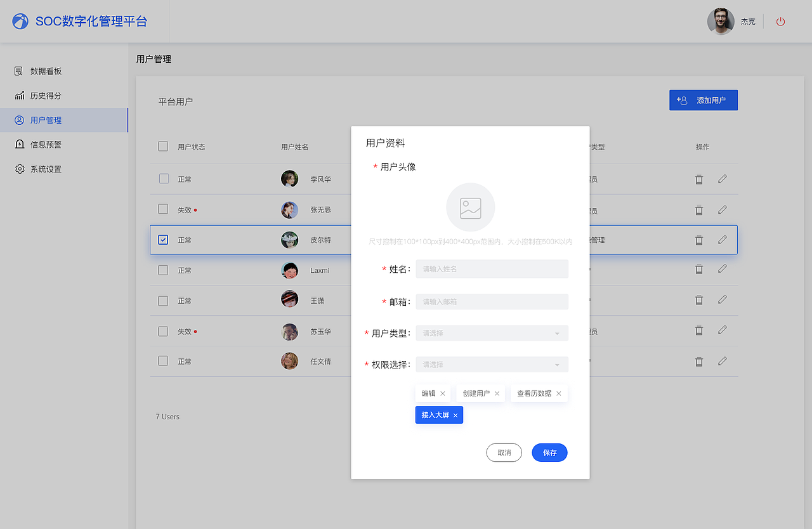Check the checkbox on 苏玉华's row
Viewport: 812px width, 529px height.
tap(162, 330)
